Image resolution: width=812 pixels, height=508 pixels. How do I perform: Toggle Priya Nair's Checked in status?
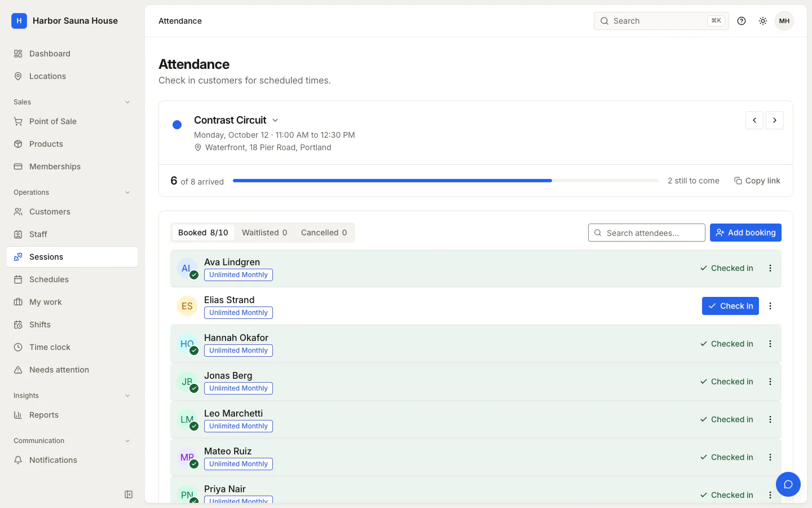727,495
